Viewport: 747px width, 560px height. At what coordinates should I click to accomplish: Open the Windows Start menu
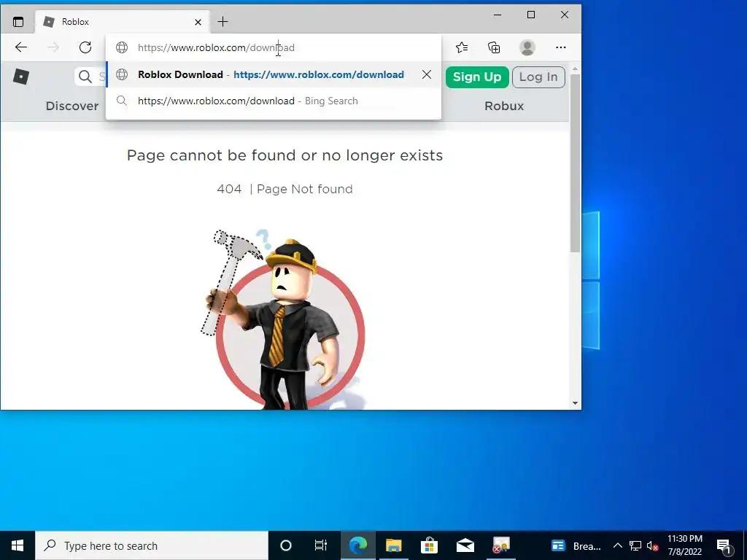(x=18, y=545)
